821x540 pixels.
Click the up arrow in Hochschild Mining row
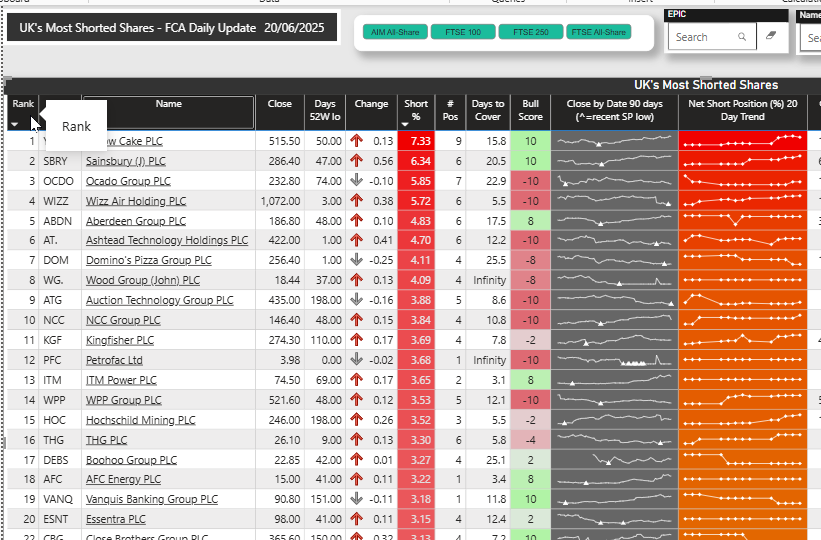[357, 420]
